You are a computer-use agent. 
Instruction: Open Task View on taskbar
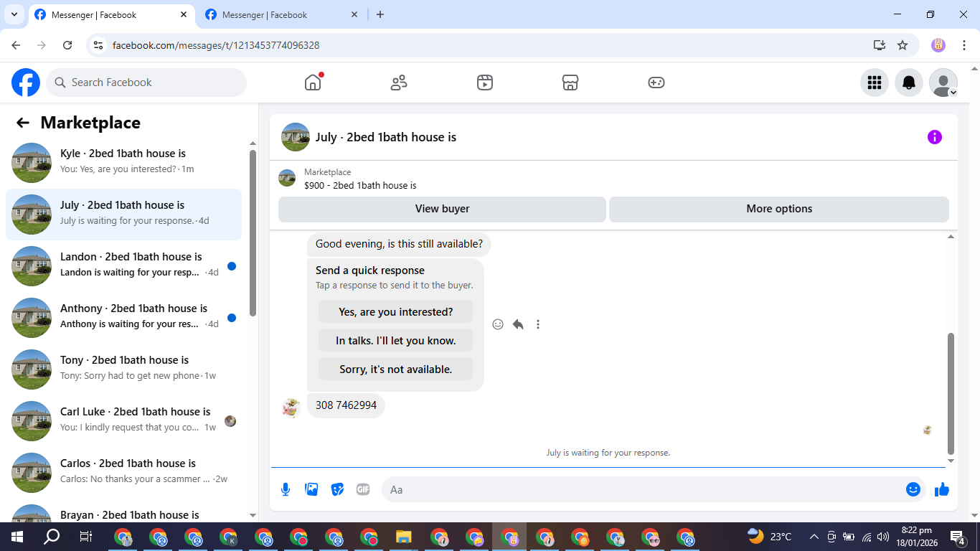tap(86, 537)
